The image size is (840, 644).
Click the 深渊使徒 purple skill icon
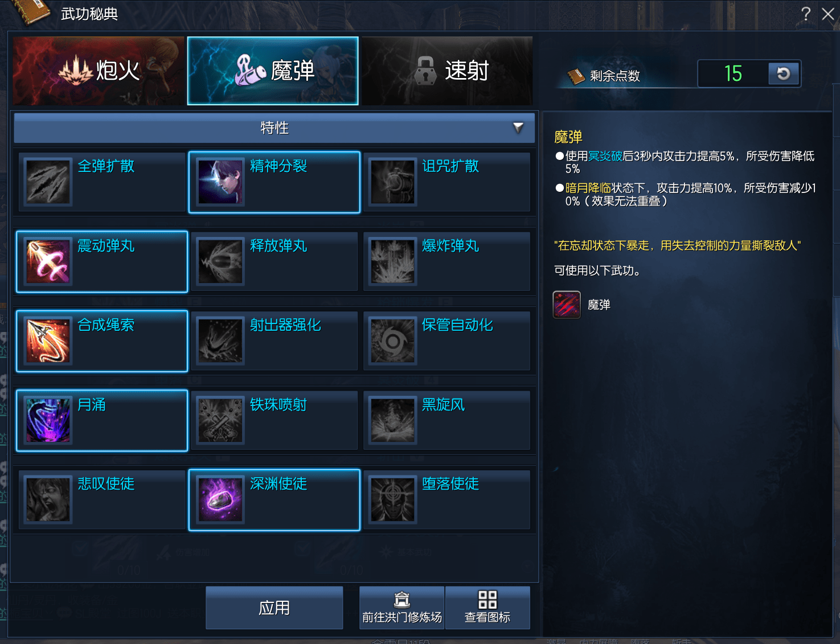click(x=220, y=499)
